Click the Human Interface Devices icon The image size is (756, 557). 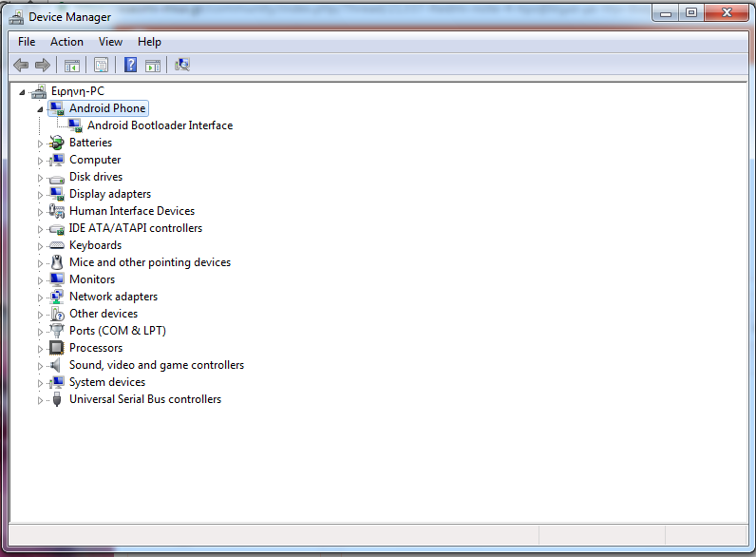(57, 211)
